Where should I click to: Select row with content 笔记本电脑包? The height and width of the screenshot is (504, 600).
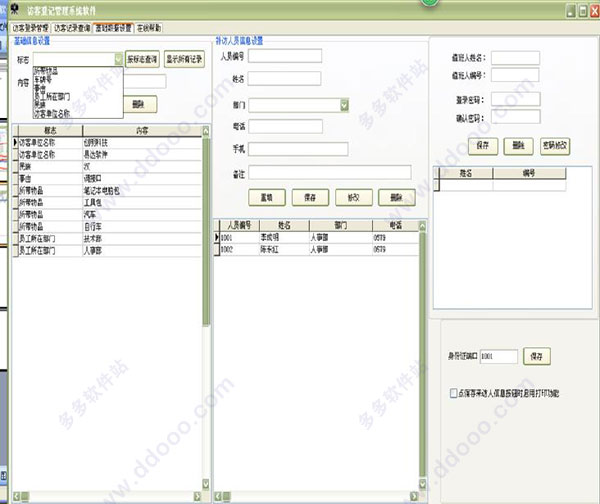coord(108,191)
